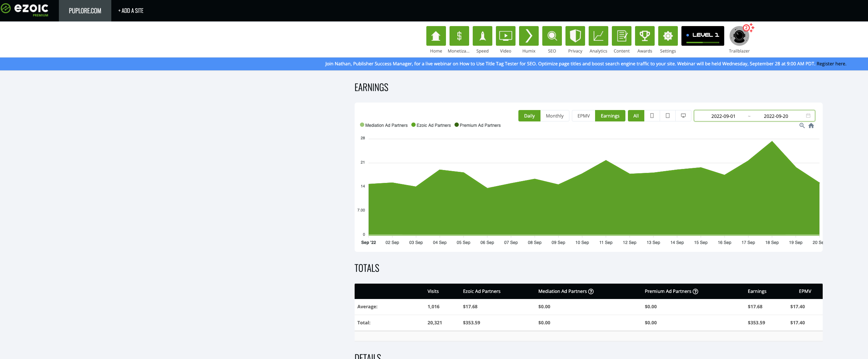Click the EPMV column header in totals

[805, 291]
